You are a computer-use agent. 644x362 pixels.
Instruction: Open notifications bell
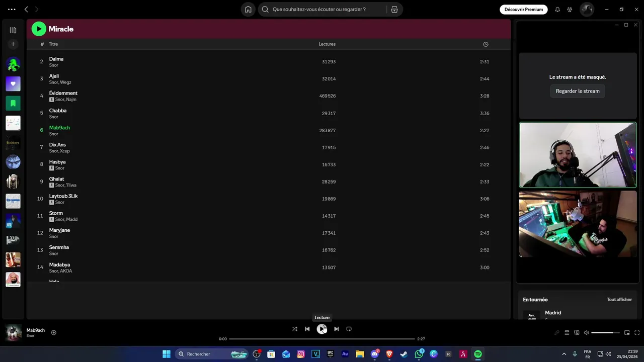[557, 9]
